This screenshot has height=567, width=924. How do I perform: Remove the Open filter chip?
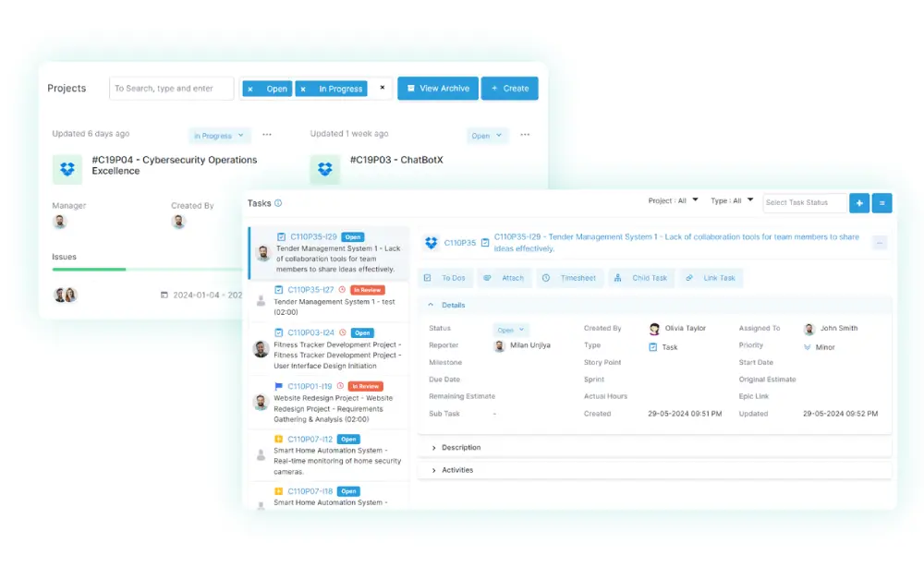click(x=250, y=89)
